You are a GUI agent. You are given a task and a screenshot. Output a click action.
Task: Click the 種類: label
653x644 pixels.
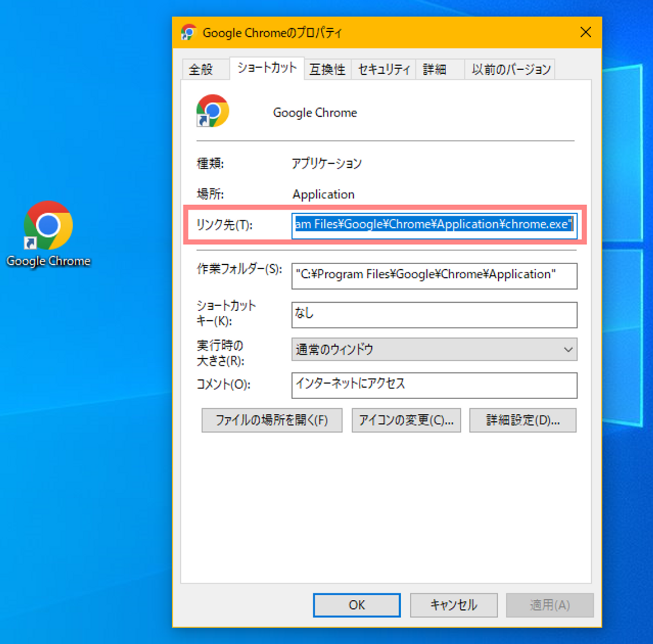tap(210, 163)
